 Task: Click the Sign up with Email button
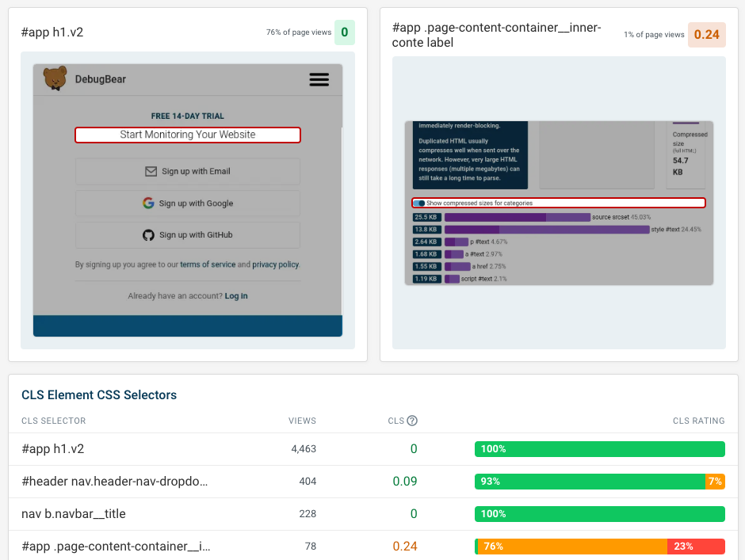coord(188,171)
